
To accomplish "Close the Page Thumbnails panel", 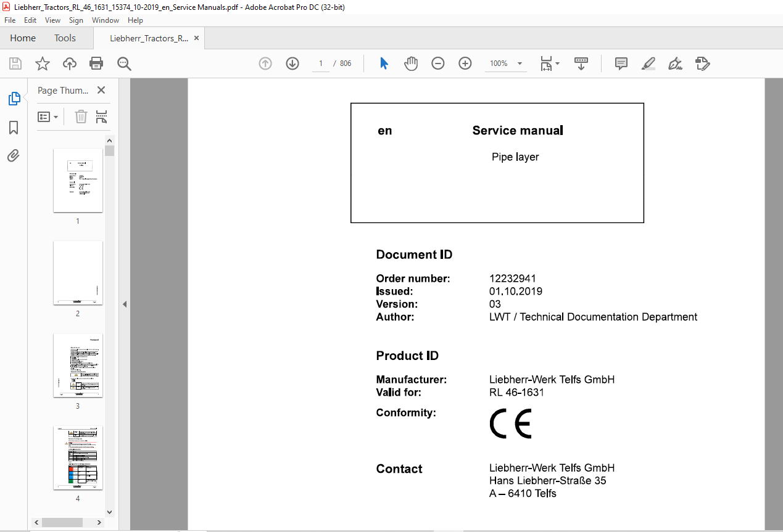I will 101,90.
